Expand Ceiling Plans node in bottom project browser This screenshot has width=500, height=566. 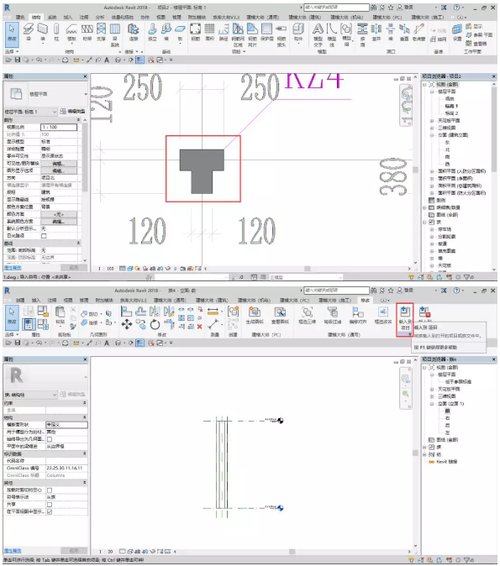tap(432, 389)
